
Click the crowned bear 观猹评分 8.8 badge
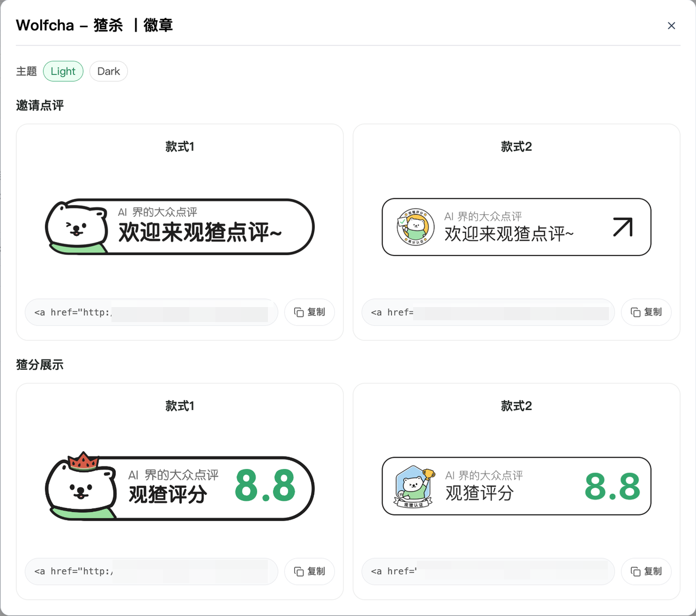tap(180, 486)
